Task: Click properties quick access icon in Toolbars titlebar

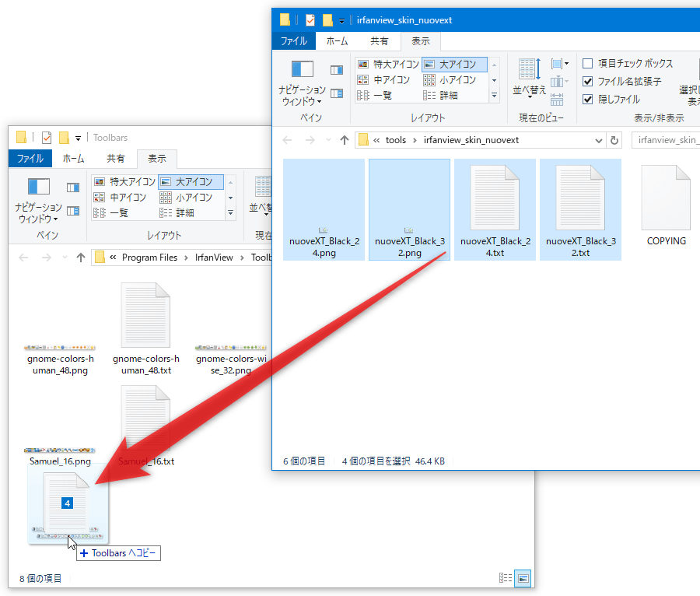Action: tap(47, 138)
